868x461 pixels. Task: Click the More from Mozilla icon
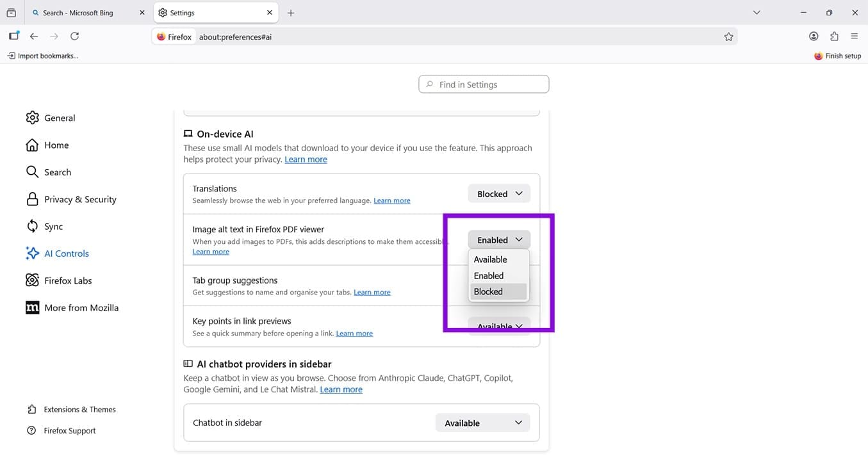tap(32, 308)
